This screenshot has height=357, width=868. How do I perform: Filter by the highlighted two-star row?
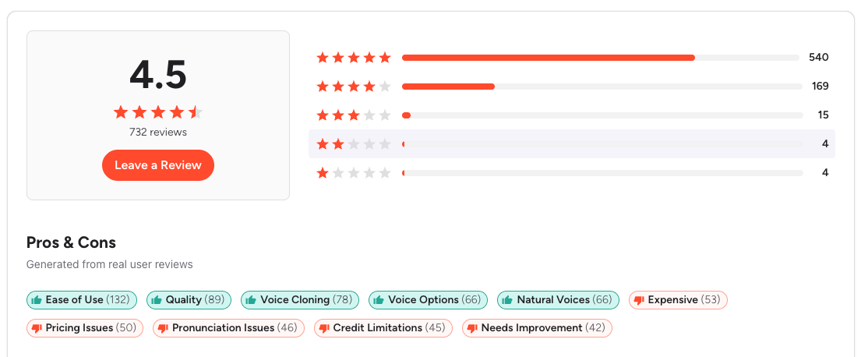click(572, 143)
